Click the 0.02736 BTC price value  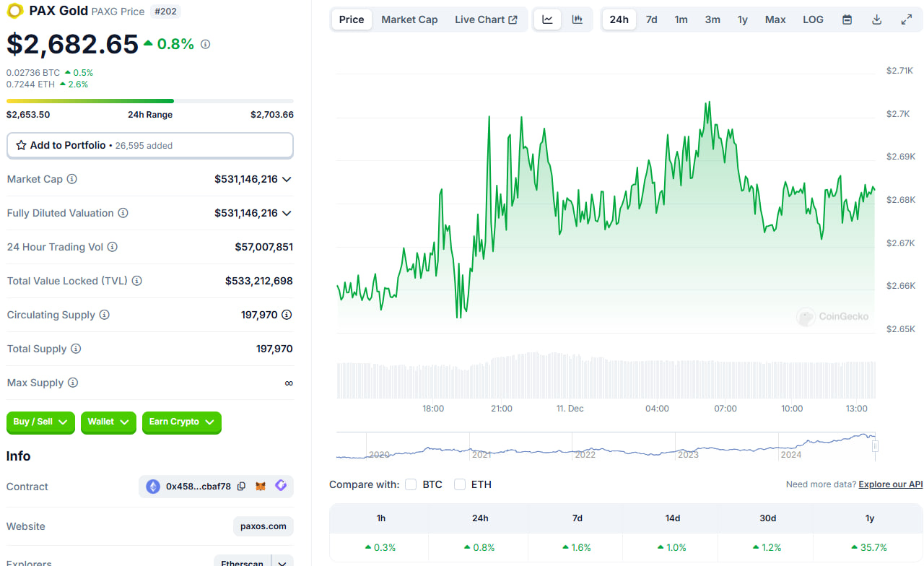(33, 73)
